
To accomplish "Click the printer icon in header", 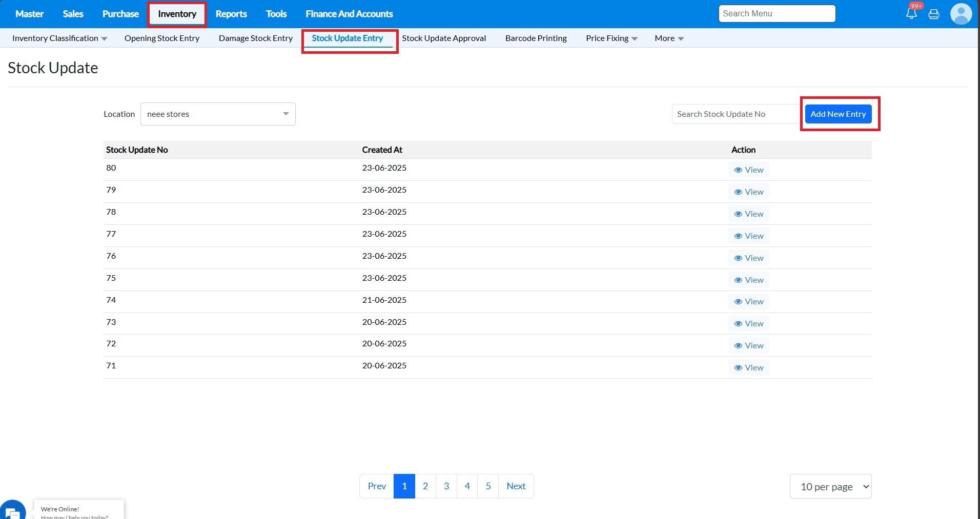I will 934,14.
